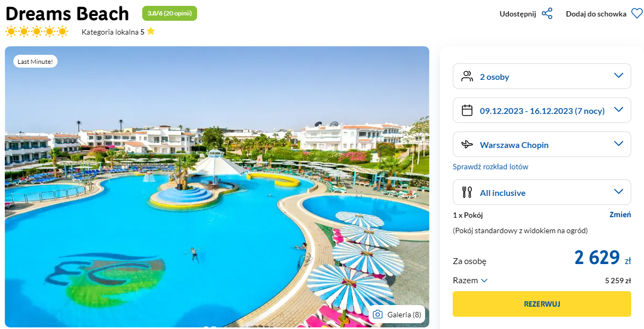Expand the All inclusive board dropdown

542,192
